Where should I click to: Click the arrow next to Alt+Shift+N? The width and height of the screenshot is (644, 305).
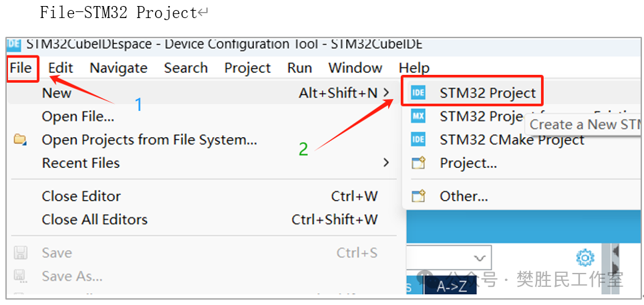click(x=385, y=93)
